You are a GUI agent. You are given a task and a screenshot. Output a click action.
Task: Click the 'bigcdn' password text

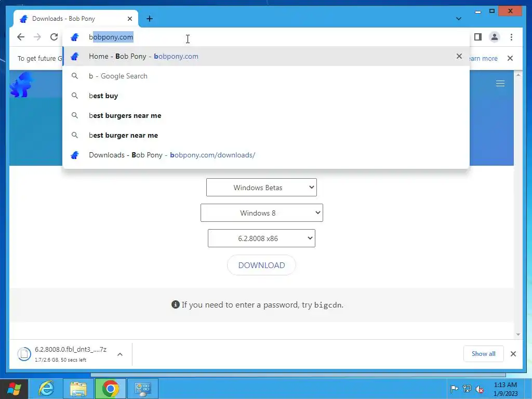tap(328, 305)
